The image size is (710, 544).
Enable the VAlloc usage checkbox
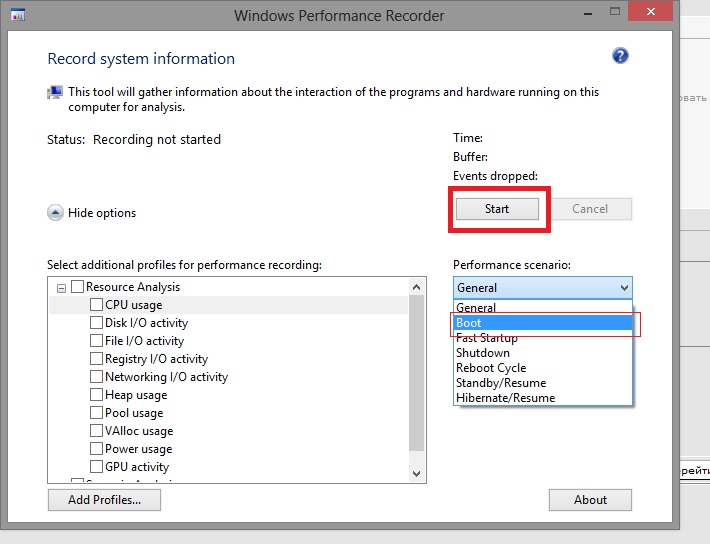point(96,430)
